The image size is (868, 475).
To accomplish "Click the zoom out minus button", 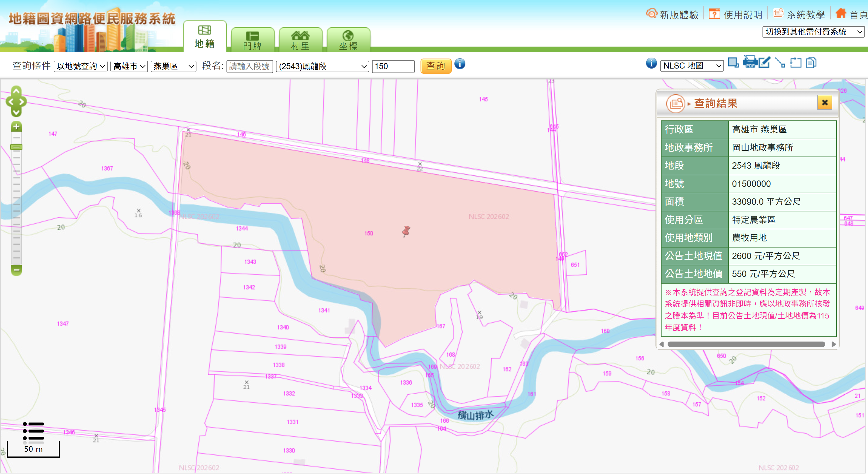I will pos(16,270).
